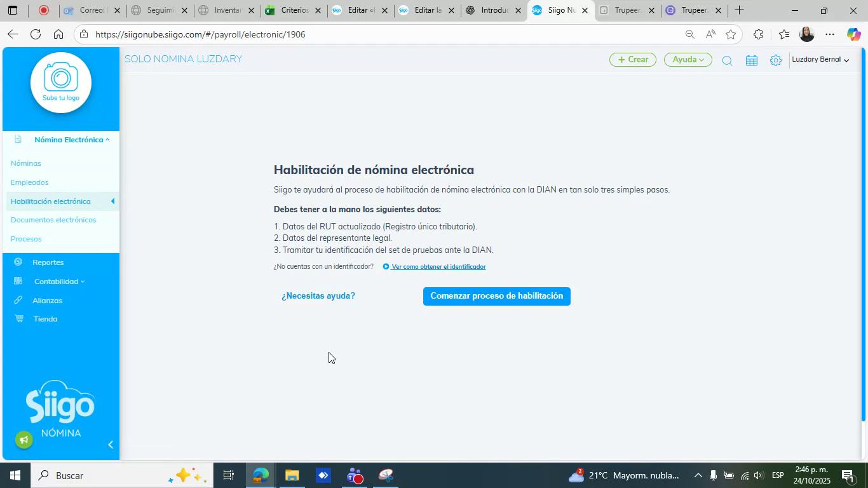Open Empleados in the sidebar
The image size is (868, 488).
coord(30,182)
